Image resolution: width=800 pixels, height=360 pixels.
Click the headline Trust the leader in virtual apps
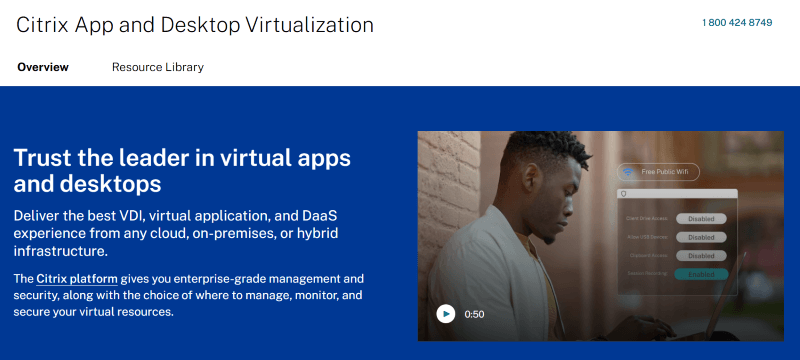(182, 171)
